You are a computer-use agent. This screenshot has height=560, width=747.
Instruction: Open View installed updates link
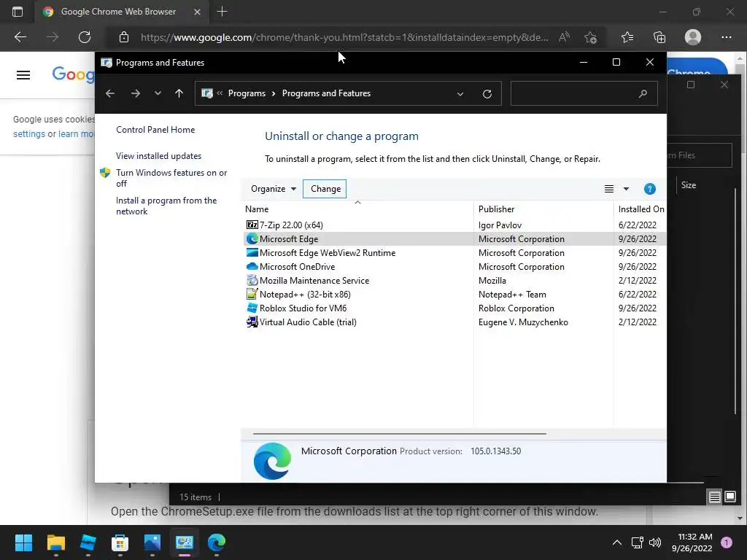[x=158, y=156]
